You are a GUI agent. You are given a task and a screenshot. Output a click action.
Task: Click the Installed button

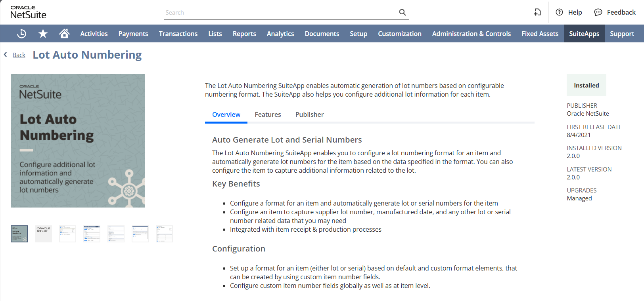586,85
